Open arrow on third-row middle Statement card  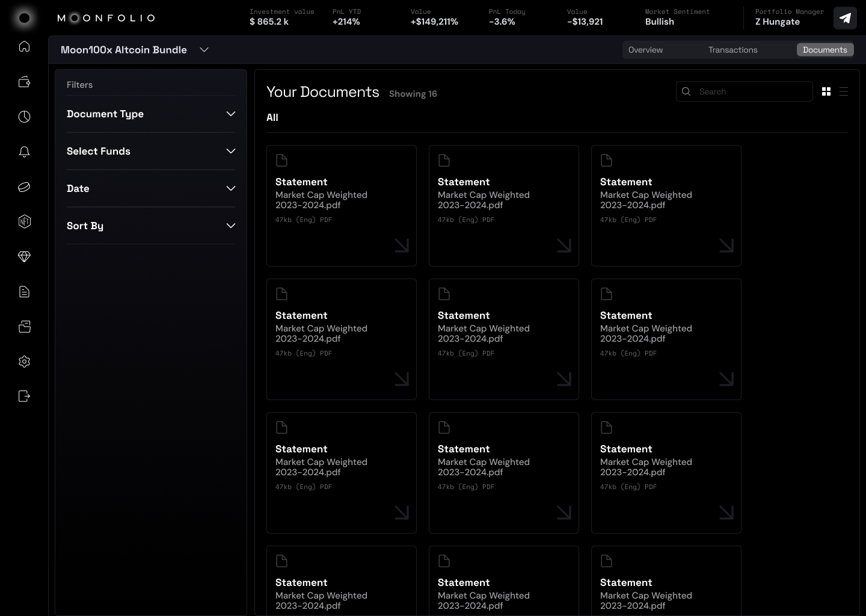click(x=564, y=513)
